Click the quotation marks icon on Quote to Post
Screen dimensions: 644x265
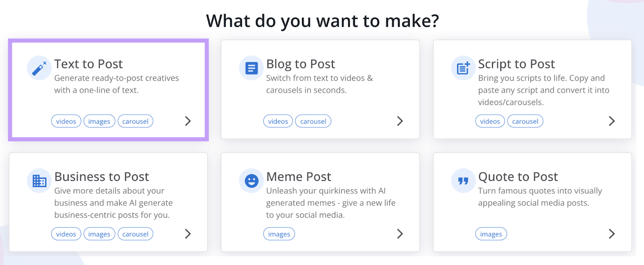pyautogui.click(x=462, y=180)
